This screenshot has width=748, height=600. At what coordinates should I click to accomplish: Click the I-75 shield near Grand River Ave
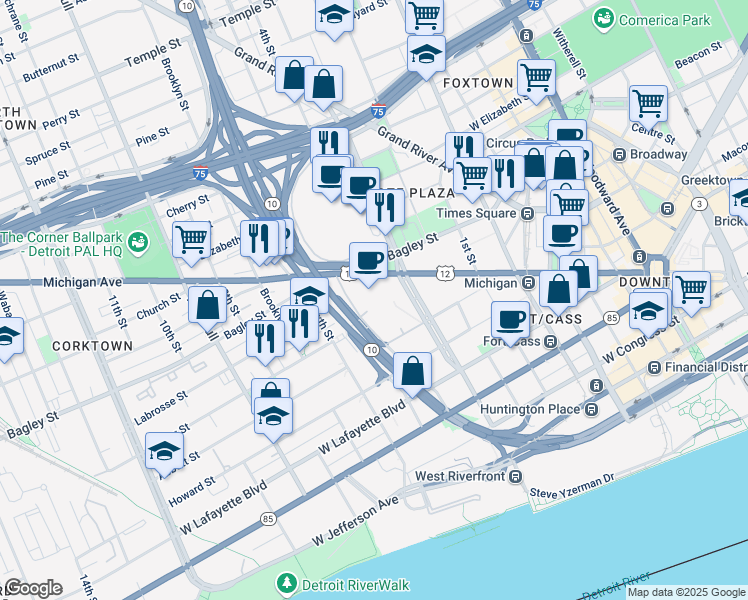point(378,111)
